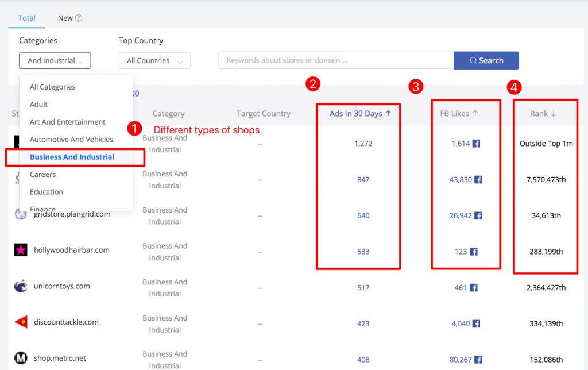Click the hollywoodhairbar.com pink star logo
This screenshot has width=588, height=370.
[21, 250]
